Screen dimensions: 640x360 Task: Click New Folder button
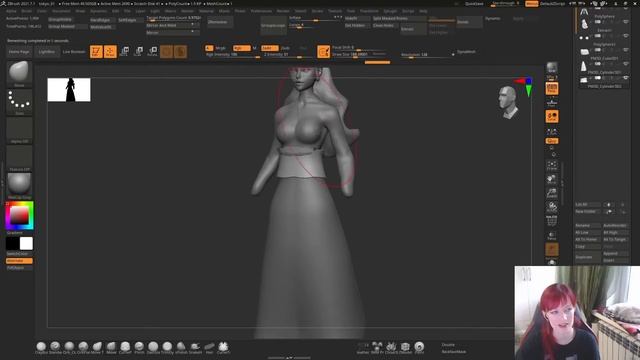click(587, 211)
